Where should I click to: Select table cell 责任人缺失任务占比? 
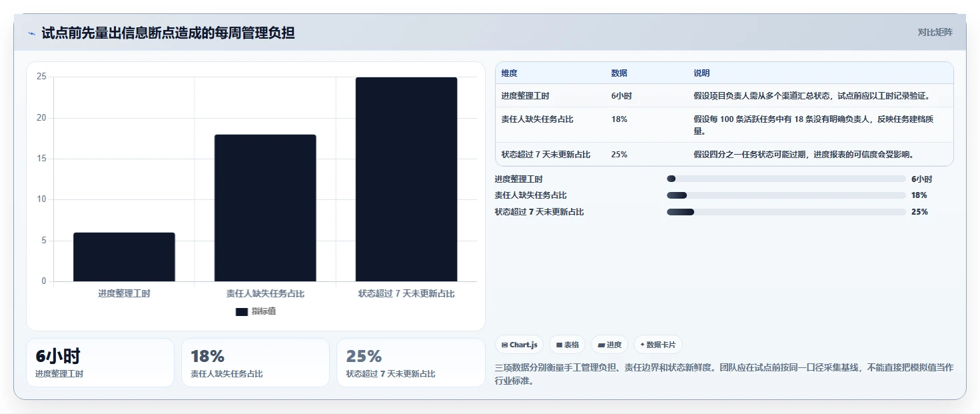538,119
